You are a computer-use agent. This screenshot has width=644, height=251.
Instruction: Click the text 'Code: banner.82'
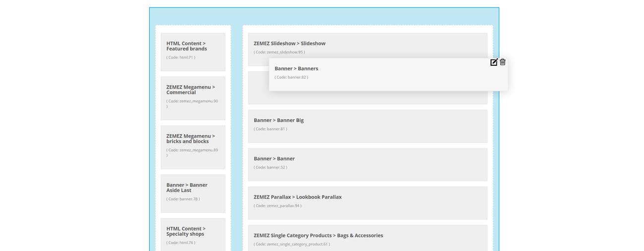(x=291, y=77)
